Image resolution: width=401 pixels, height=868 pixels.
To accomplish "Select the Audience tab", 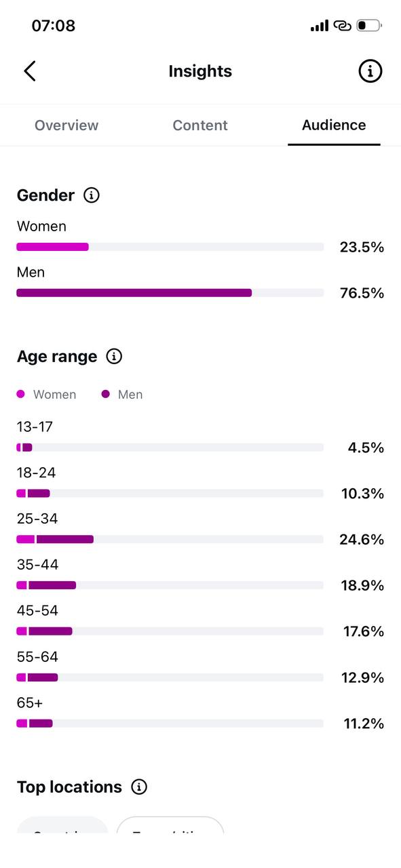I will [334, 125].
